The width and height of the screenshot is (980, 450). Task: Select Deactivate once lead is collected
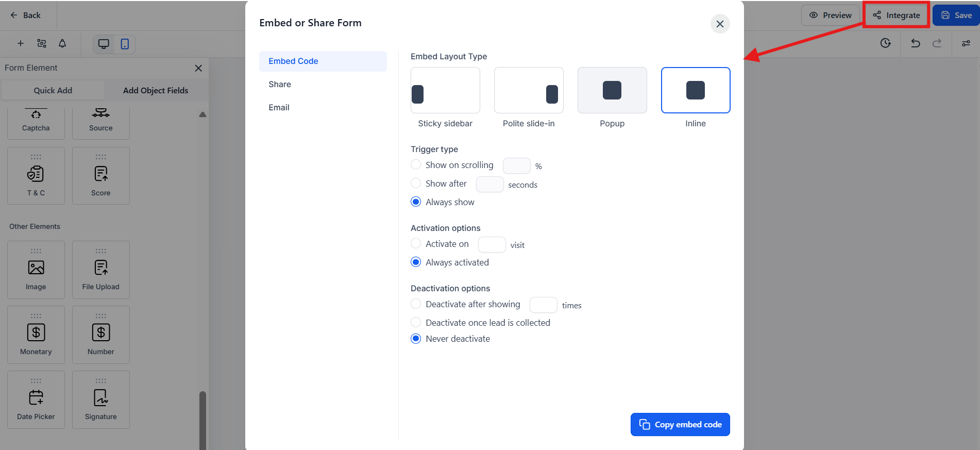416,323
